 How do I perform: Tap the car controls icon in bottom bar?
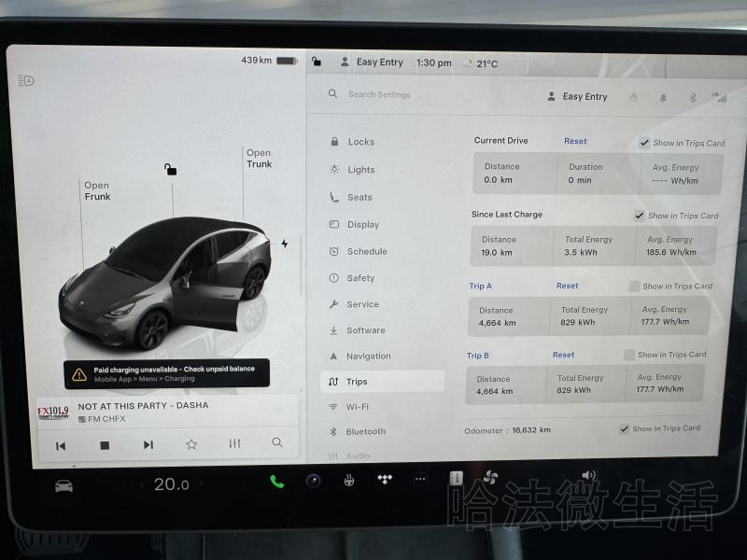tap(63, 485)
